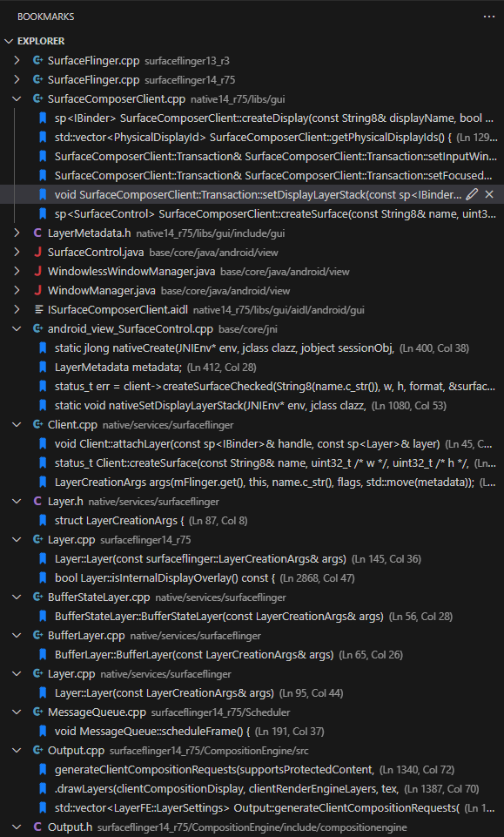Click the Java icon for SurfaceControl.java

[x=38, y=252]
